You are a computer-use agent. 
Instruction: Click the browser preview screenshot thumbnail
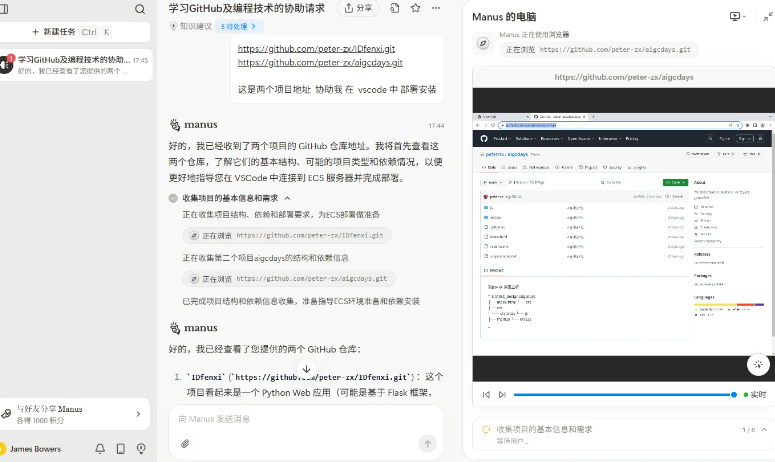(x=624, y=235)
